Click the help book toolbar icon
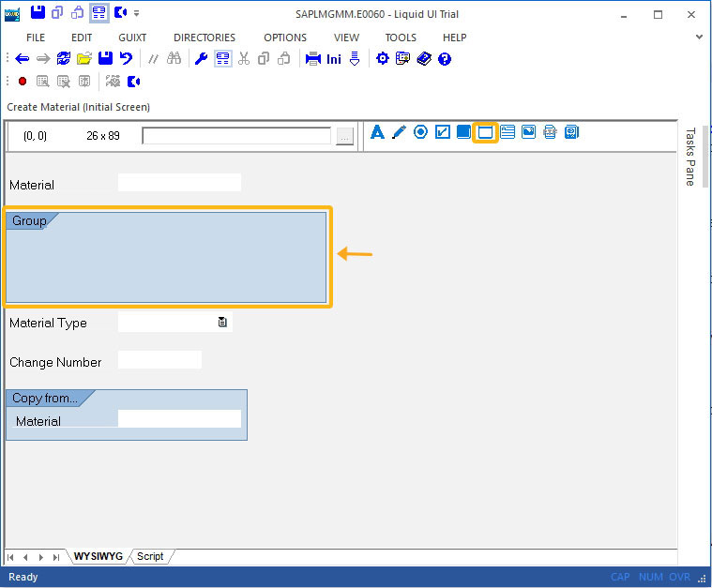 click(424, 58)
